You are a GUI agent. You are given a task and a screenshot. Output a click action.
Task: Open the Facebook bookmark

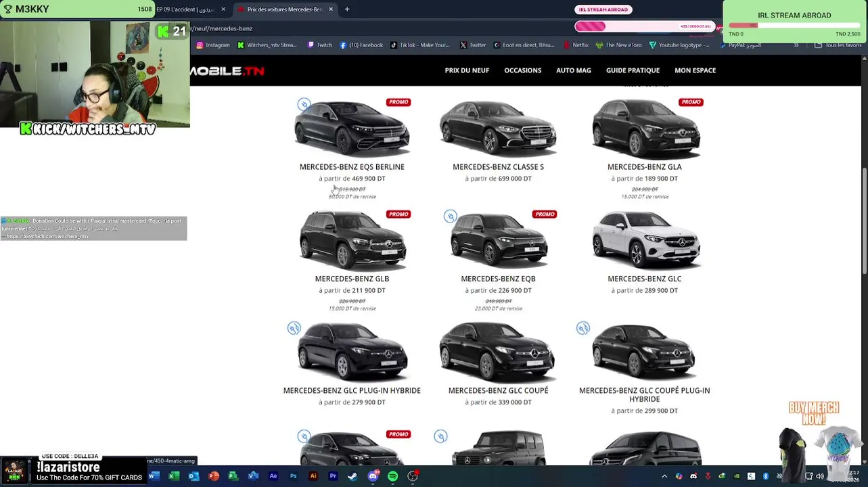[361, 45]
